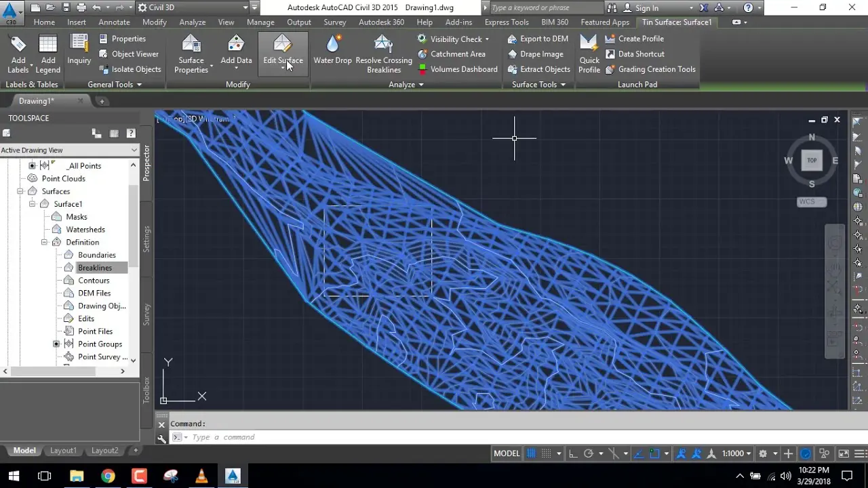Click Sign In
Image resolution: width=868 pixels, height=488 pixels.
point(647,8)
